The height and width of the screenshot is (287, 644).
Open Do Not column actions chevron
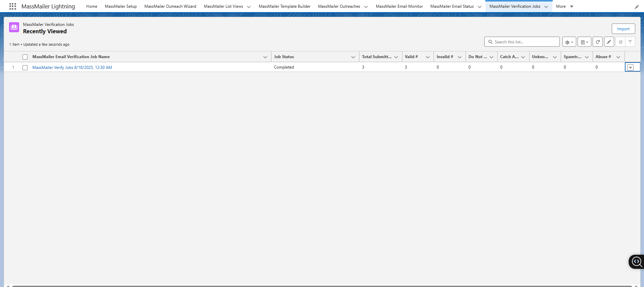pyautogui.click(x=491, y=57)
